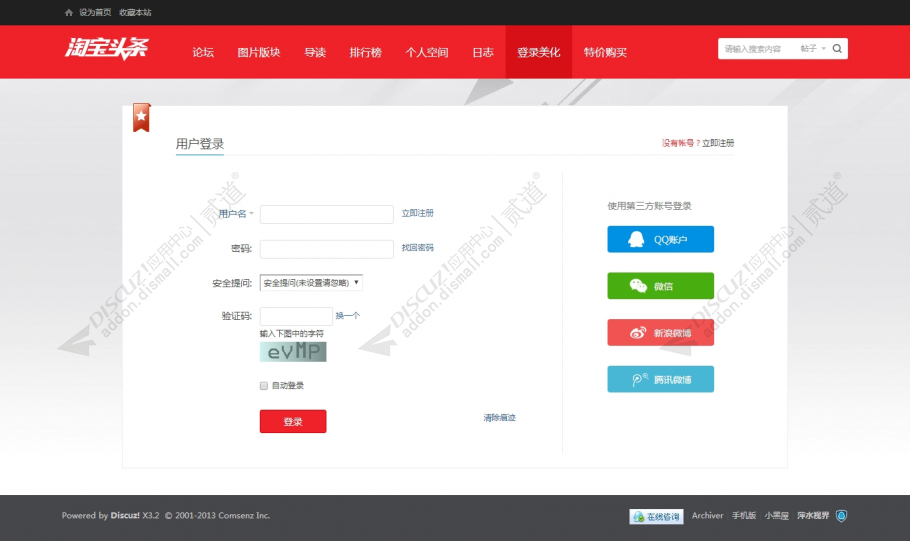The width and height of the screenshot is (910, 541).
Task: Click the shield security icon in the footer
Action: click(x=842, y=516)
